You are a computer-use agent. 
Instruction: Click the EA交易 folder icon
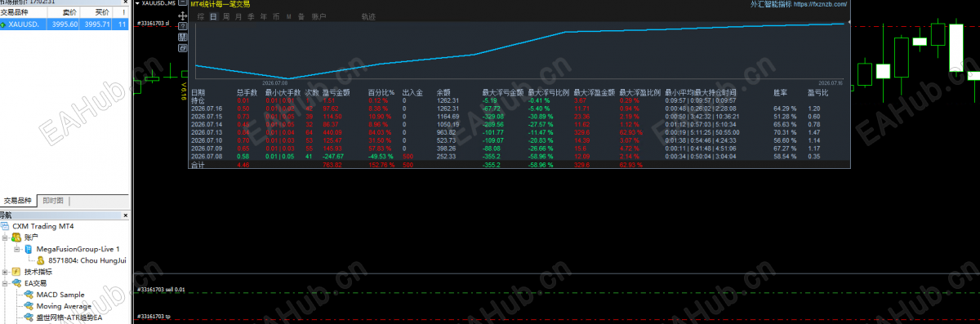pos(16,282)
